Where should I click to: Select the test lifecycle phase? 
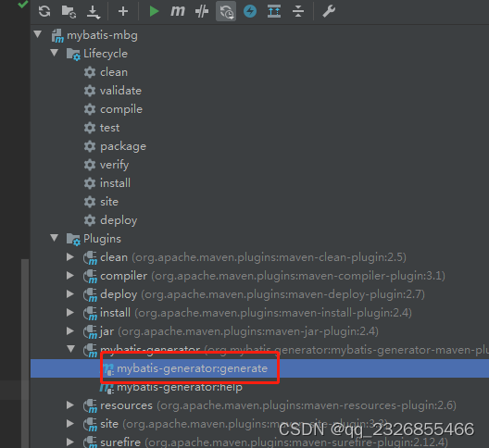(110, 128)
